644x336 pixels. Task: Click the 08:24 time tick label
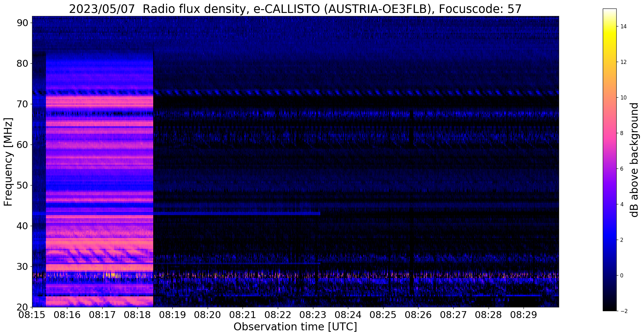tap(348, 315)
